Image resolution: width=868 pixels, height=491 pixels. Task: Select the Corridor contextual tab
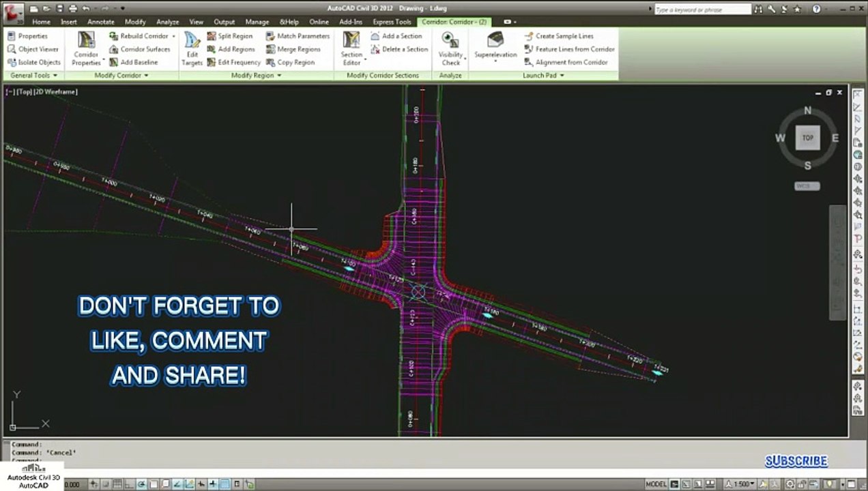pos(454,22)
